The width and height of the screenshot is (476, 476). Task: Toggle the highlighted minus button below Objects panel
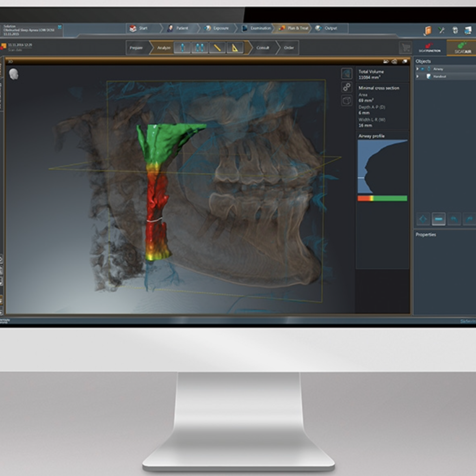click(438, 219)
